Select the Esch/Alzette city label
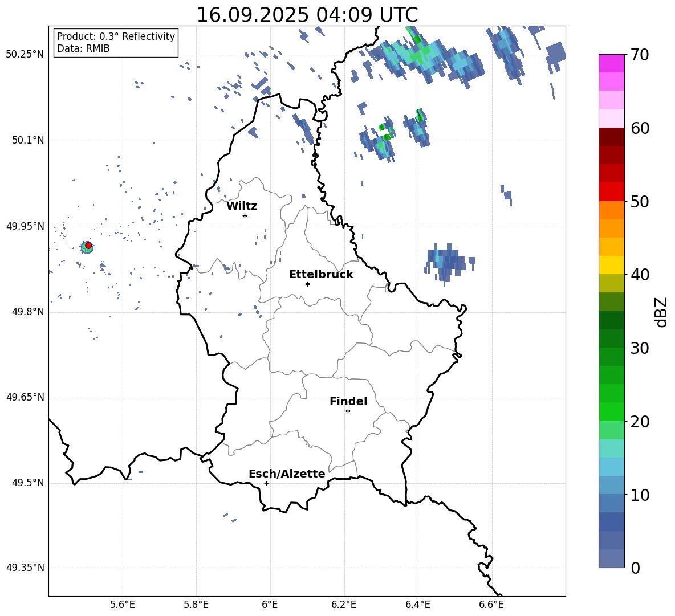 tap(287, 474)
